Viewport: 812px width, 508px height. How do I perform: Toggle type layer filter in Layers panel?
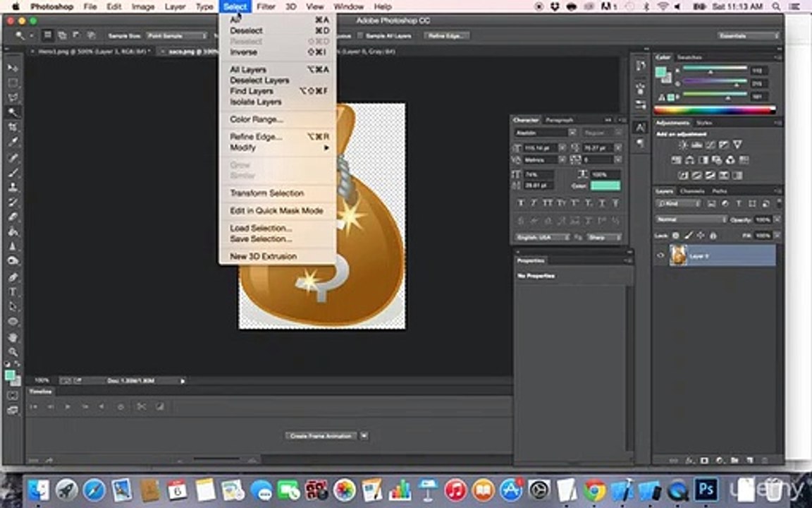[739, 204]
